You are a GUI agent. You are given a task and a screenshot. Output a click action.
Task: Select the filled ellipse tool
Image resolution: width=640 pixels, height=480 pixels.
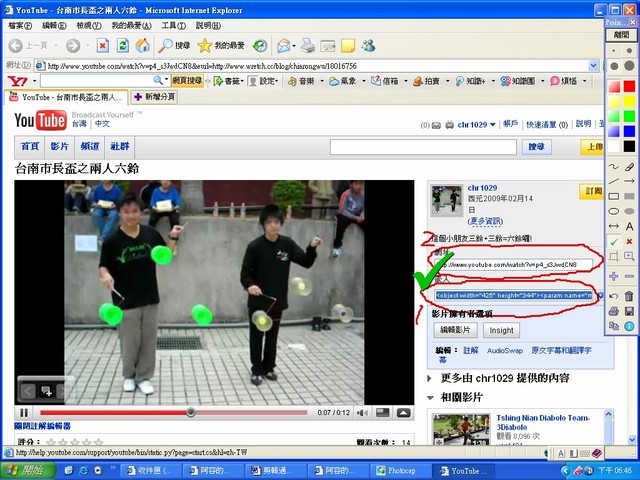[x=629, y=211]
